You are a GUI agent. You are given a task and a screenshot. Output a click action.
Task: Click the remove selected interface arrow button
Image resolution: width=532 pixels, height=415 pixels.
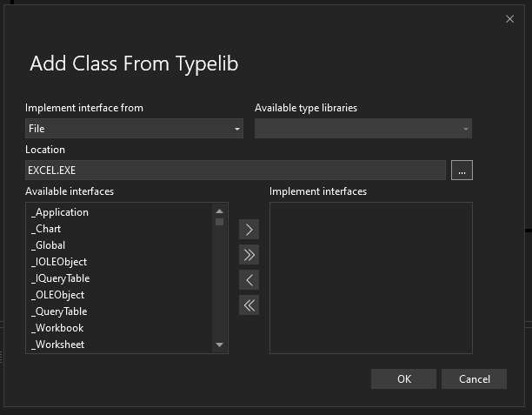coord(249,280)
